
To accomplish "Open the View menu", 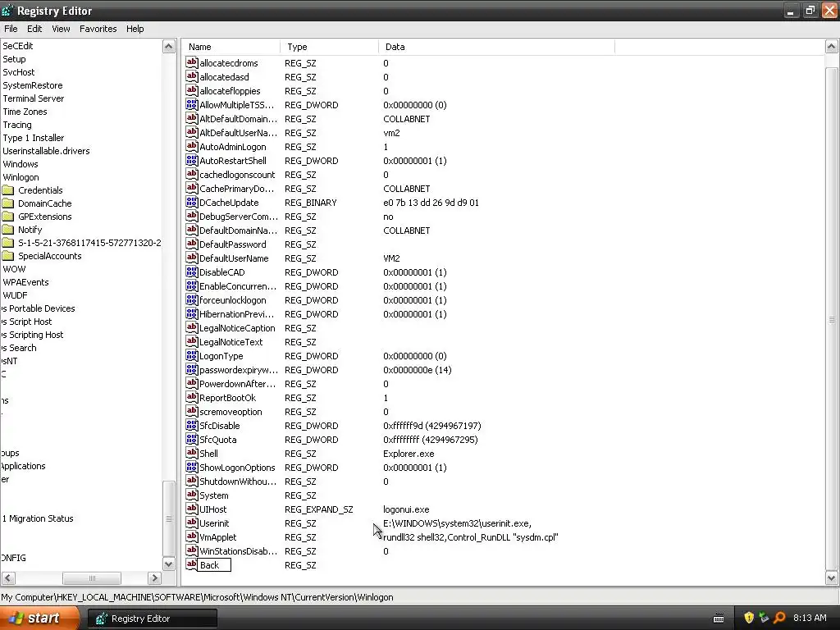I will tap(61, 29).
